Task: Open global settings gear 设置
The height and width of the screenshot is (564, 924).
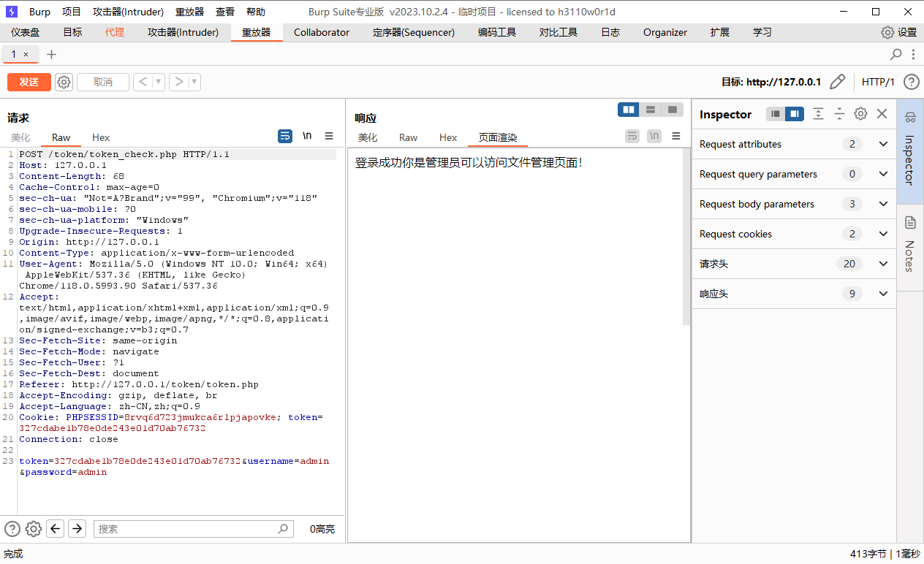Action: pos(898,32)
